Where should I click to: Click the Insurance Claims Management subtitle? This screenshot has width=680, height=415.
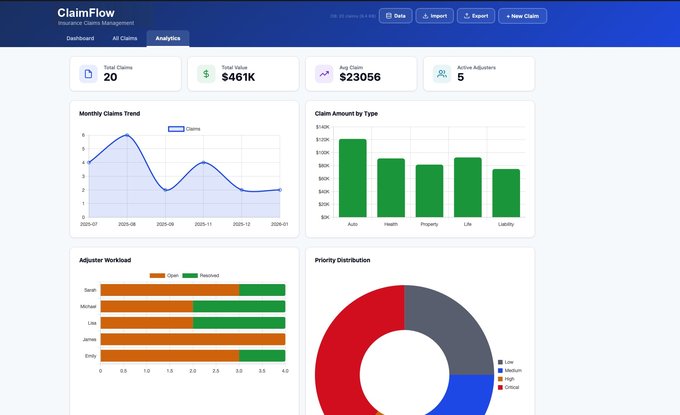coord(96,23)
